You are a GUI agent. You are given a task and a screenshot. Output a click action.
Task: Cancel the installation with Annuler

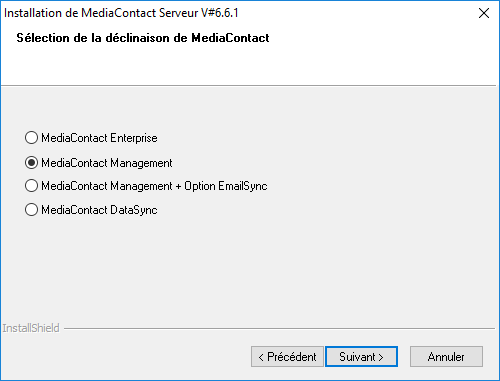pos(446,357)
